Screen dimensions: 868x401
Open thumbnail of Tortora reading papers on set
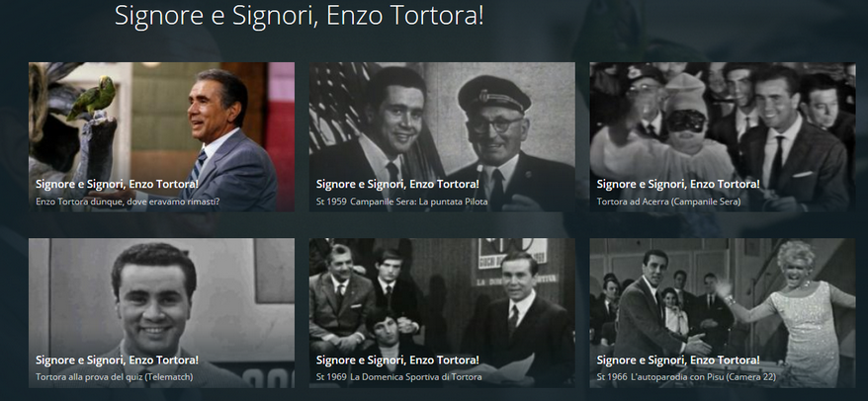[442, 313]
